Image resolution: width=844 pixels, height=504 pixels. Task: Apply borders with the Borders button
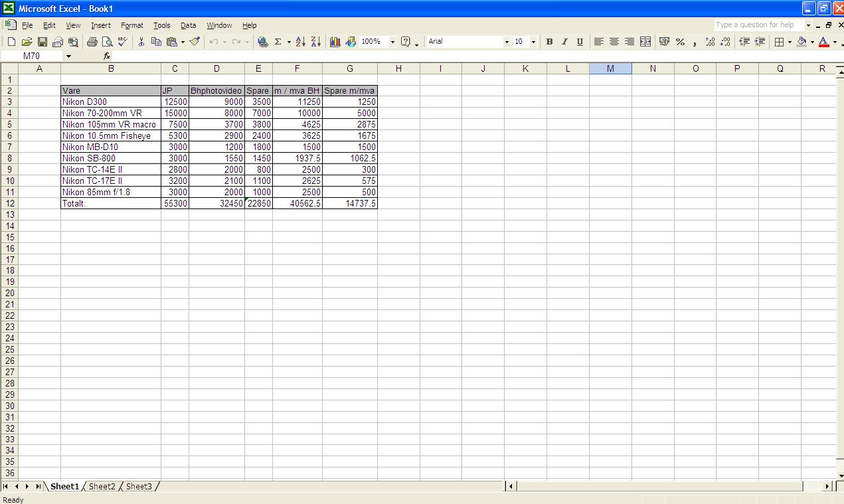click(x=780, y=42)
